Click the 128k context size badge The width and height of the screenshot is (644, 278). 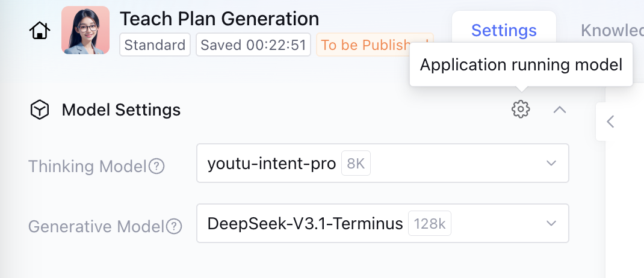point(430,224)
